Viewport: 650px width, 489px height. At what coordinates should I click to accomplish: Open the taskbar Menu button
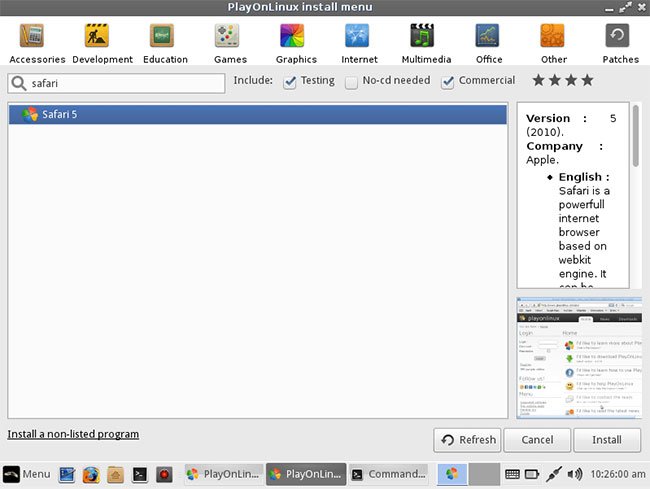coord(27,474)
